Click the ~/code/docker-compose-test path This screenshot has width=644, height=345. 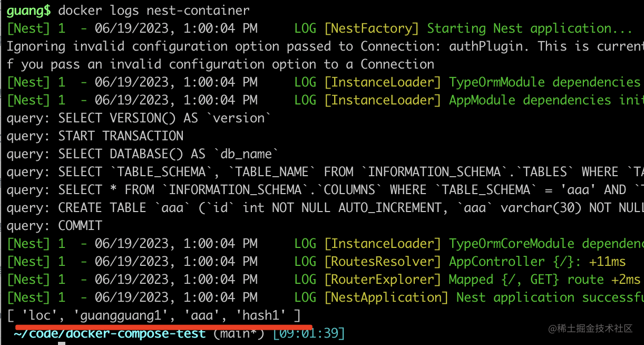pos(110,333)
